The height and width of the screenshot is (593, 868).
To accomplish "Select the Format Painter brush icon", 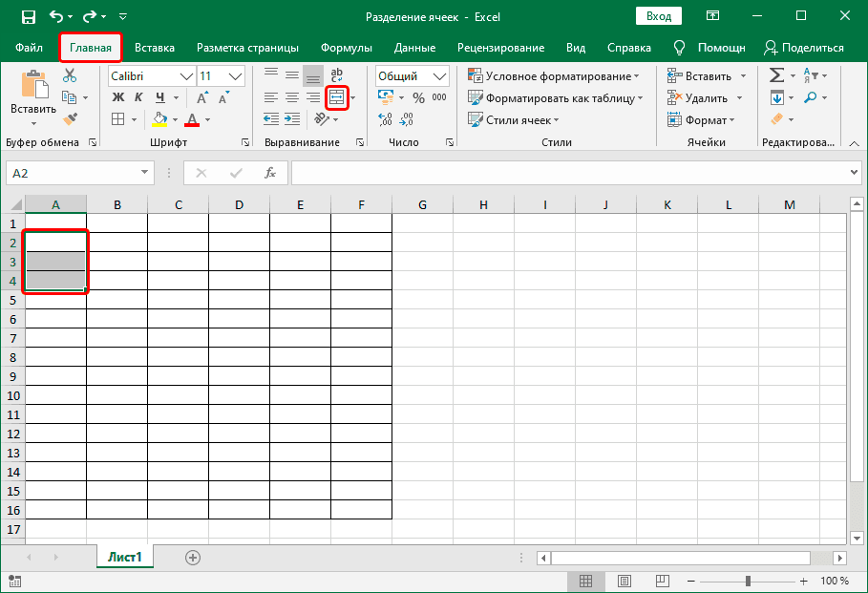I will (x=70, y=118).
